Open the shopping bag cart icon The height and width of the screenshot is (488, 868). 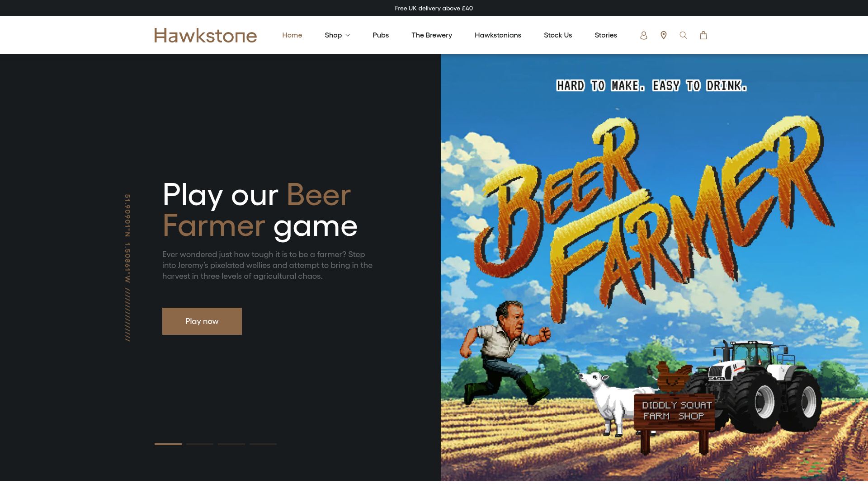pos(703,35)
